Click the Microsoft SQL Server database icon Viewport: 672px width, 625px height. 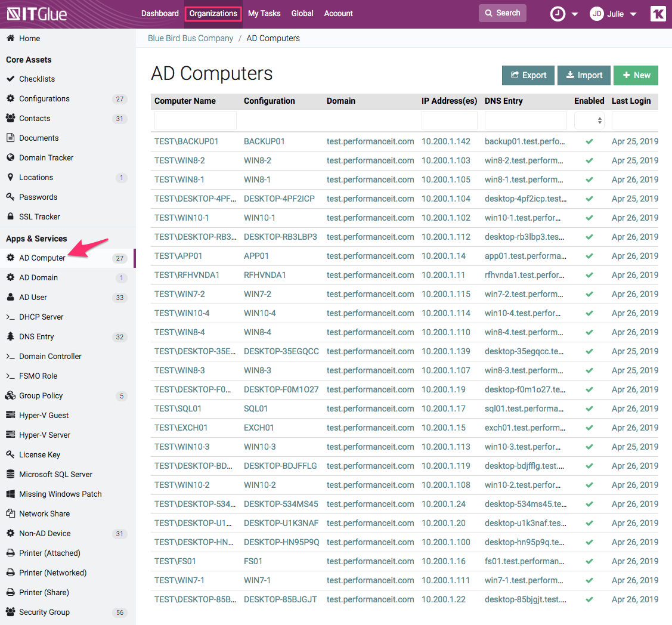[x=10, y=474]
